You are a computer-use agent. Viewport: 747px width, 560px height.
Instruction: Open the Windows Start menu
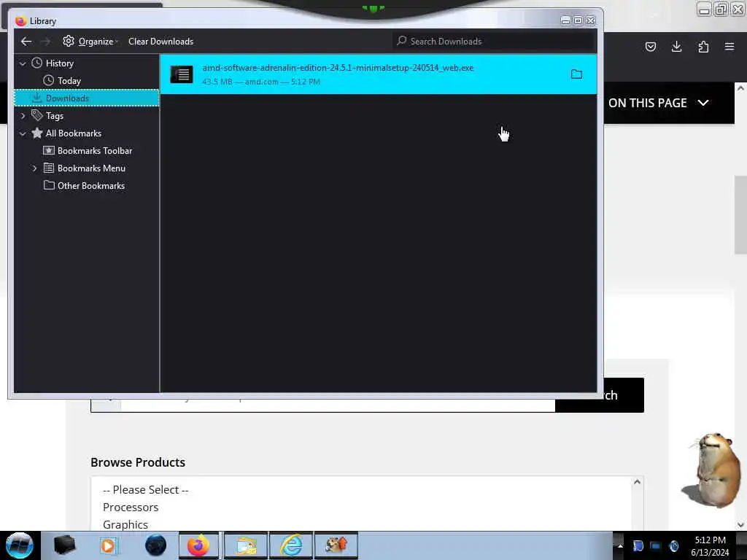[x=19, y=545]
